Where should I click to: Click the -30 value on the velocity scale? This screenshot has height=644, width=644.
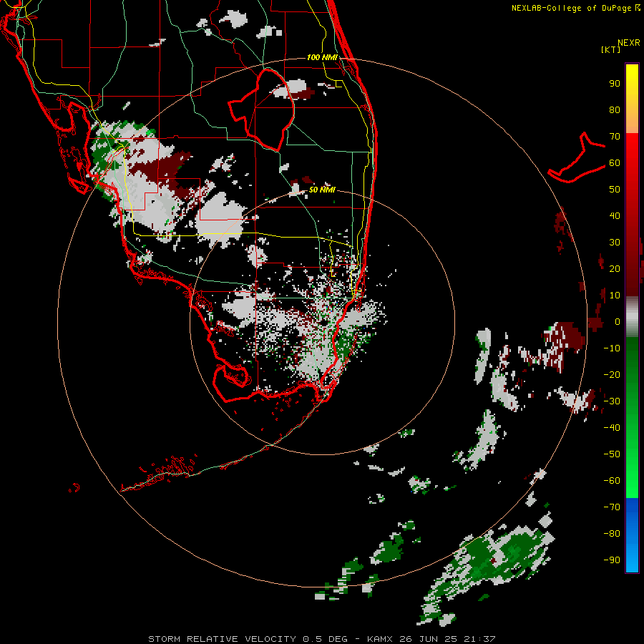click(612, 401)
